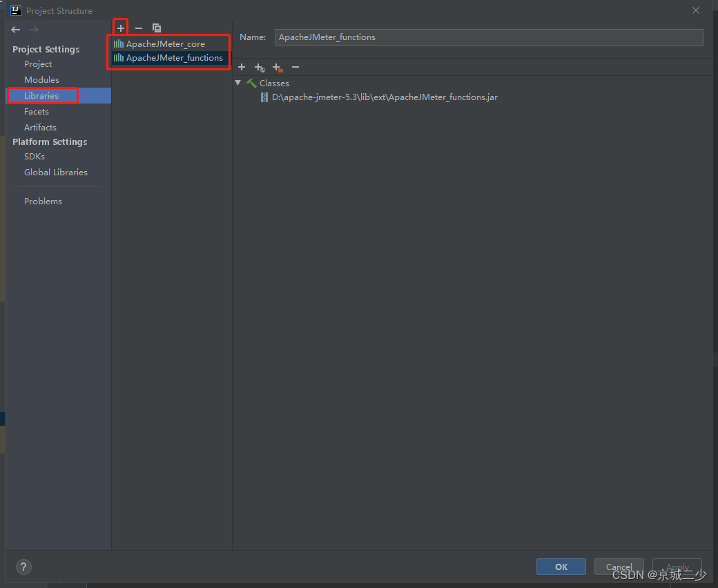
Task: Add classes root with the first plus icon
Action: (242, 67)
